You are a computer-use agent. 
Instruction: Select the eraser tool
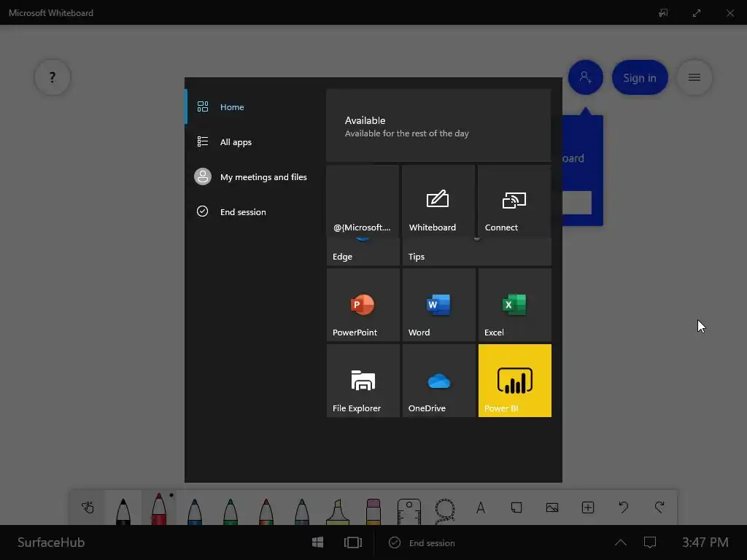point(373,510)
